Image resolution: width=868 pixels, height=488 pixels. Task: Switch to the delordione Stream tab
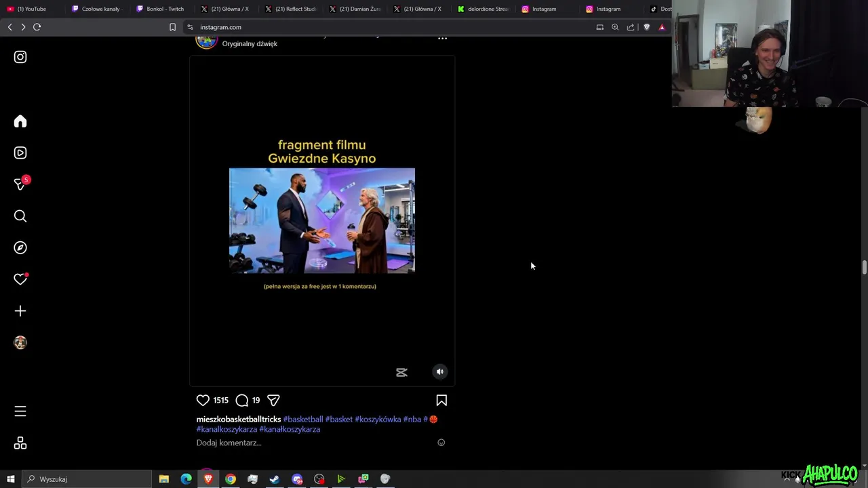pos(484,9)
